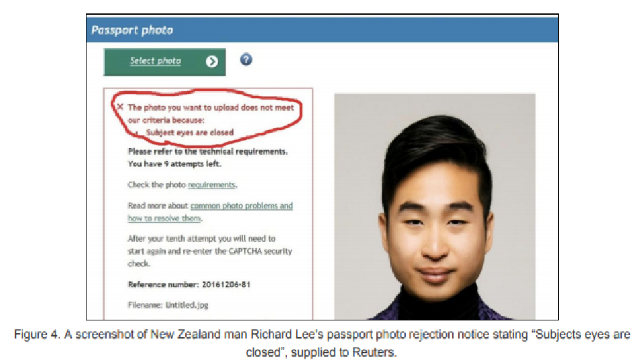The width and height of the screenshot is (644, 362).
Task: Click the Select photo button
Action: (x=165, y=62)
